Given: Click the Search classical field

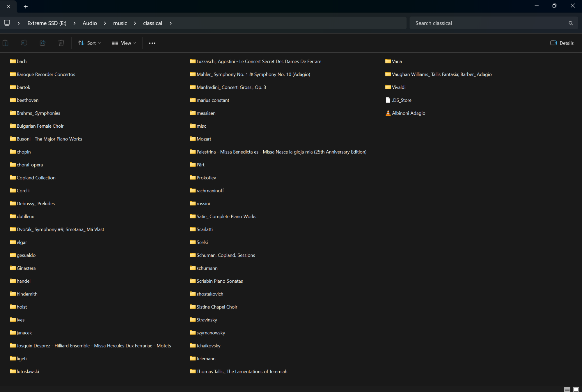Looking at the screenshot, I should [x=489, y=23].
